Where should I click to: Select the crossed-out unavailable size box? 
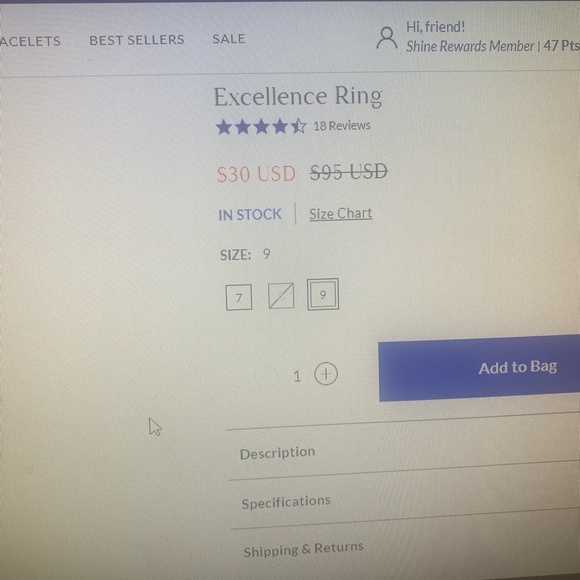tap(281, 296)
